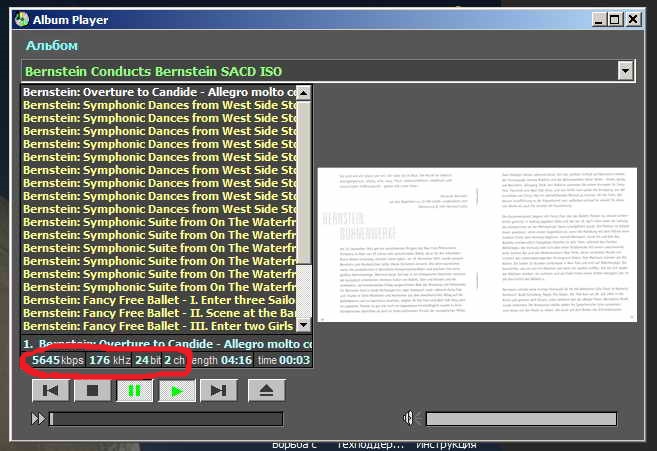This screenshot has height=451, width=657.
Task: Click the Album Player title bar icon
Action: 22,19
